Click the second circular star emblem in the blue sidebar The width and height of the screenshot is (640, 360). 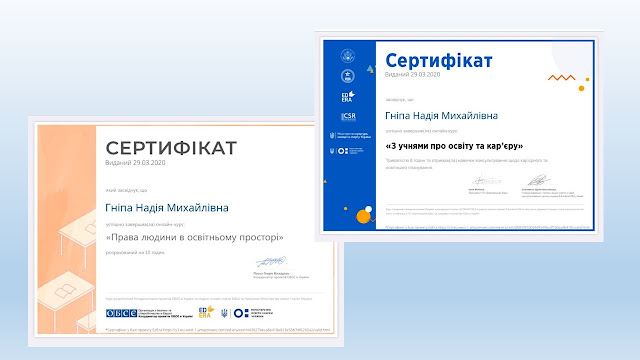(348, 76)
